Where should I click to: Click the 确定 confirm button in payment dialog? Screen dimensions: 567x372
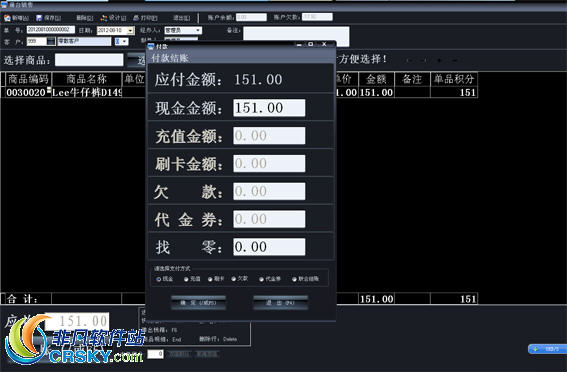point(199,303)
